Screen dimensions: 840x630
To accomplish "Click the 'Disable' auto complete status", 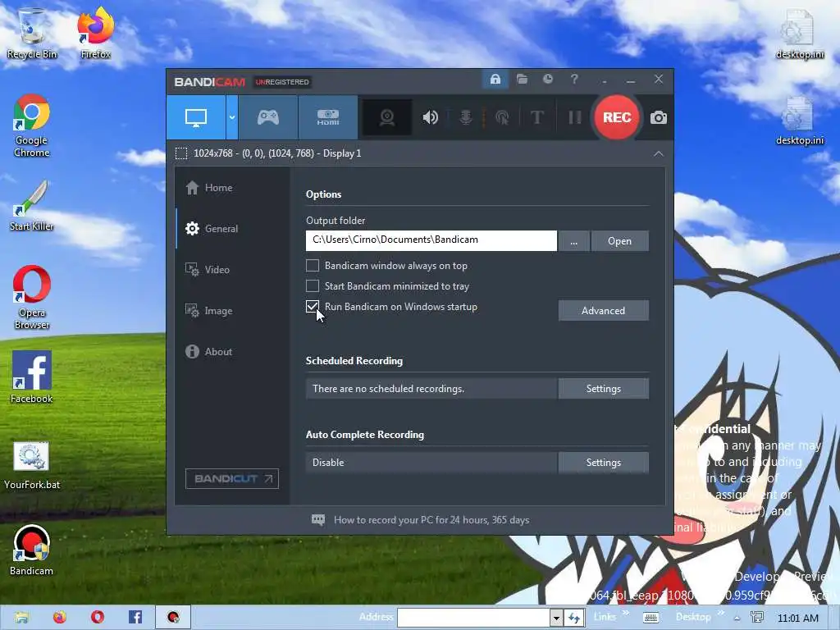I will coord(328,463).
